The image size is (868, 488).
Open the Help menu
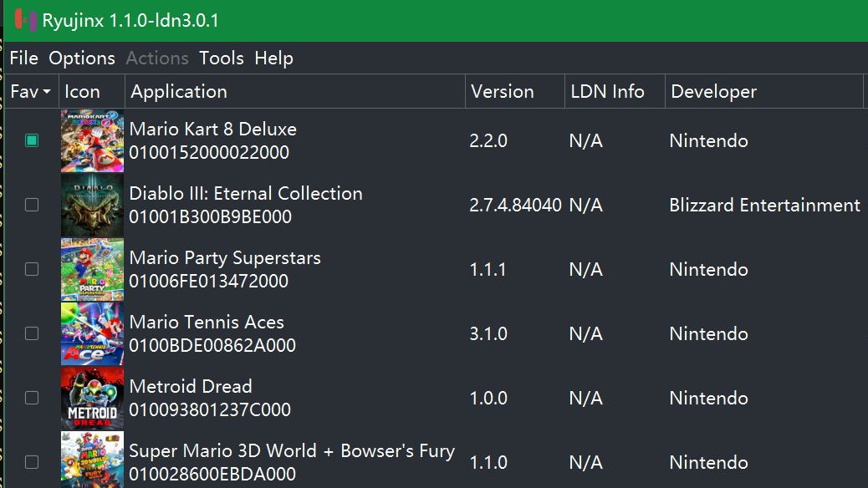click(x=274, y=58)
